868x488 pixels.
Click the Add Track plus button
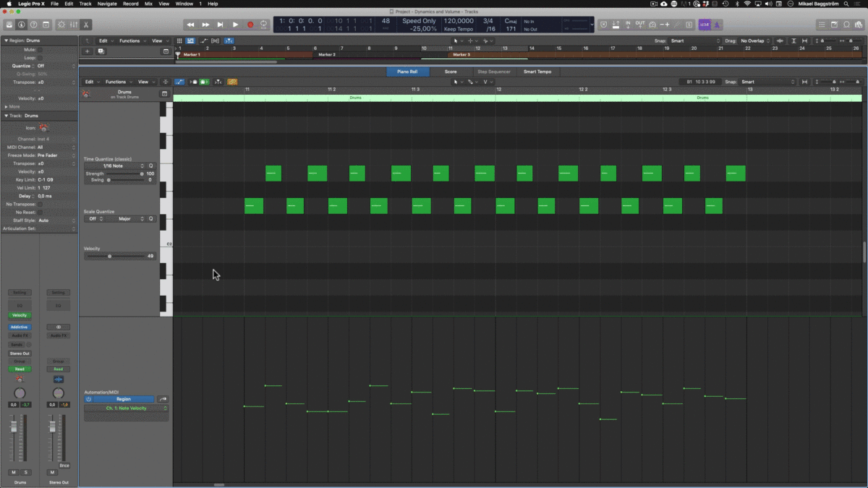(87, 51)
